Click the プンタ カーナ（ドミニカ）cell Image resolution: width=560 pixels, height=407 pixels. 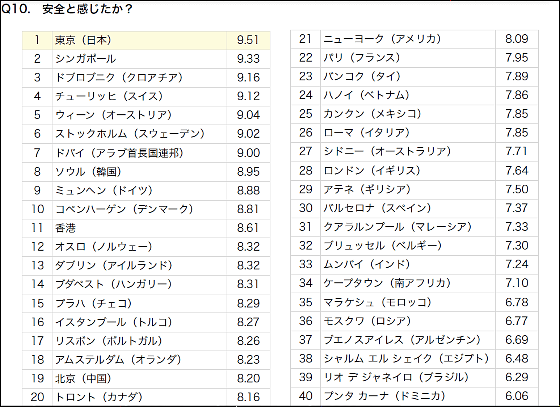pos(408,396)
